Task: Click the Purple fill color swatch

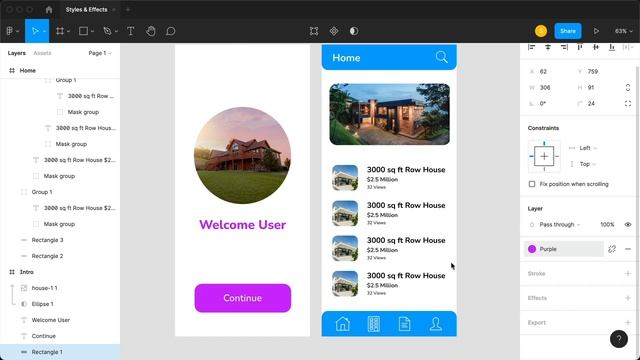Action: 532,249
